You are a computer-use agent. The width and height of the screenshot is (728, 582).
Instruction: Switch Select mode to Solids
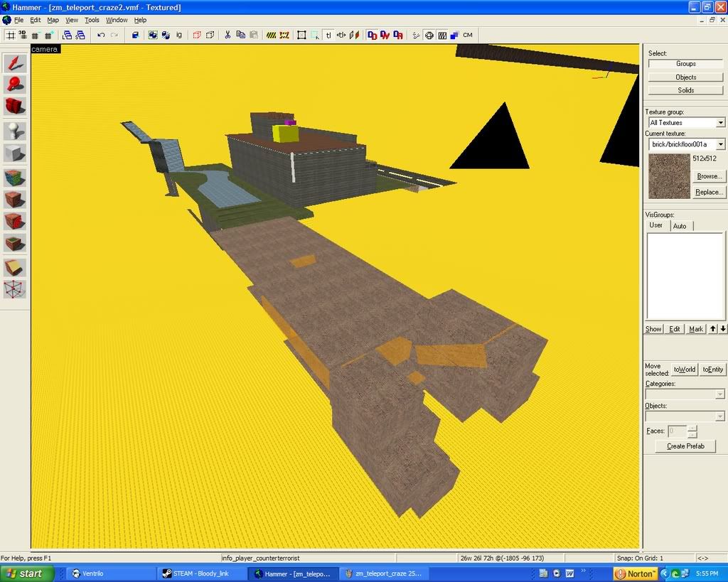(685, 90)
